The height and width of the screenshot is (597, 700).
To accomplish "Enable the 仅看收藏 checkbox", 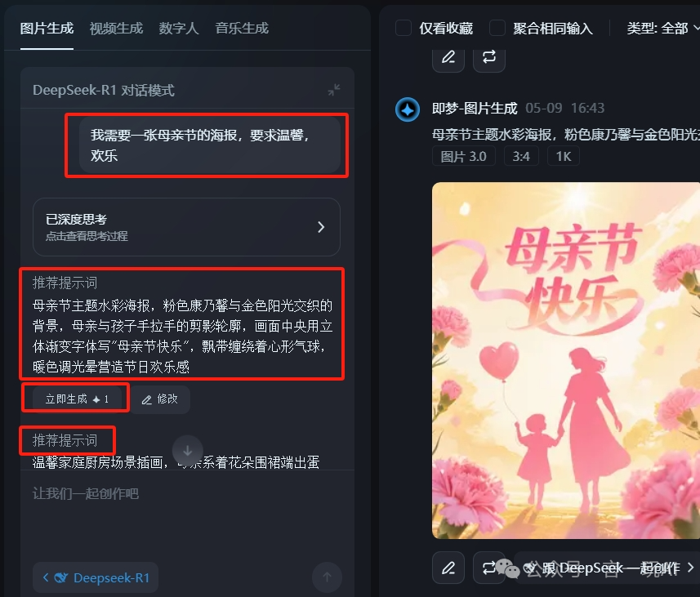I will coord(404,28).
